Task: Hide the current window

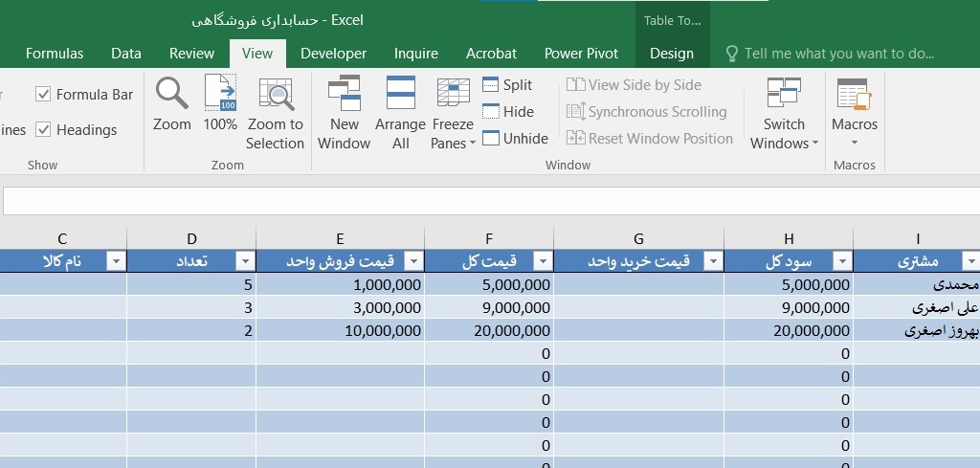Action: pos(508,112)
